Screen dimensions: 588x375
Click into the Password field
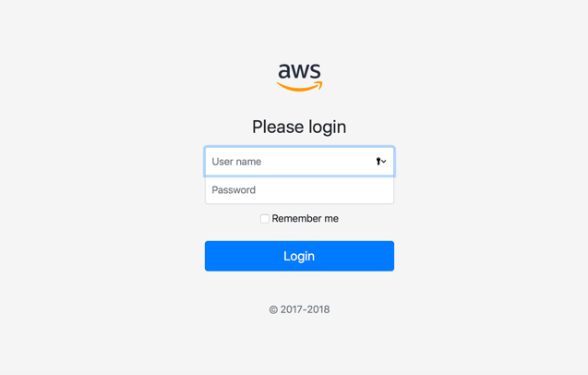[x=299, y=190]
